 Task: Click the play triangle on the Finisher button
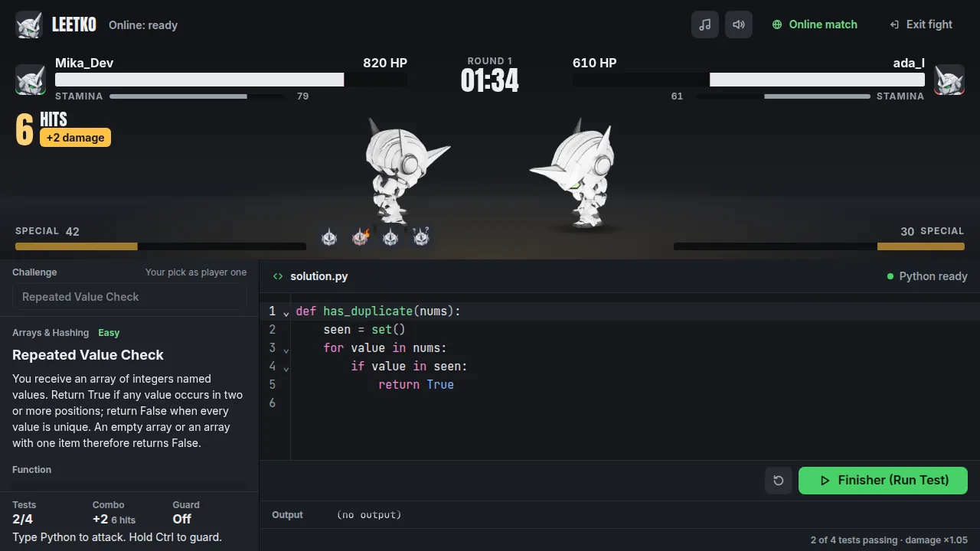pyautogui.click(x=825, y=481)
